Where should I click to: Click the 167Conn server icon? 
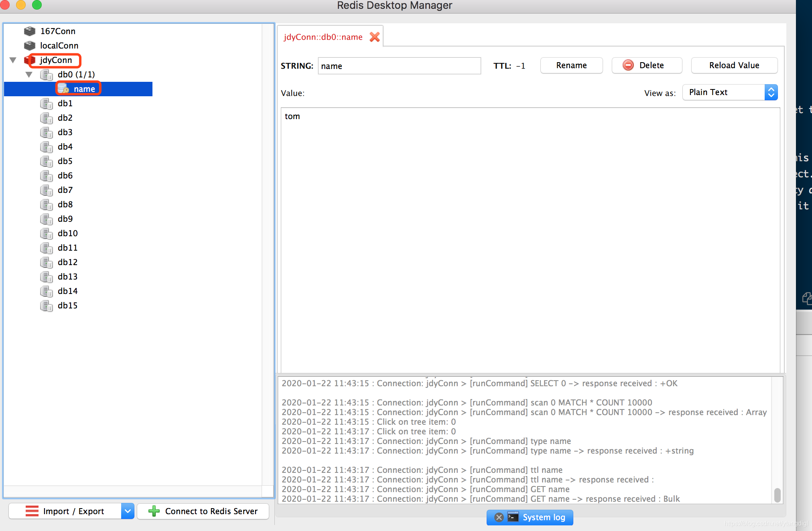point(30,31)
